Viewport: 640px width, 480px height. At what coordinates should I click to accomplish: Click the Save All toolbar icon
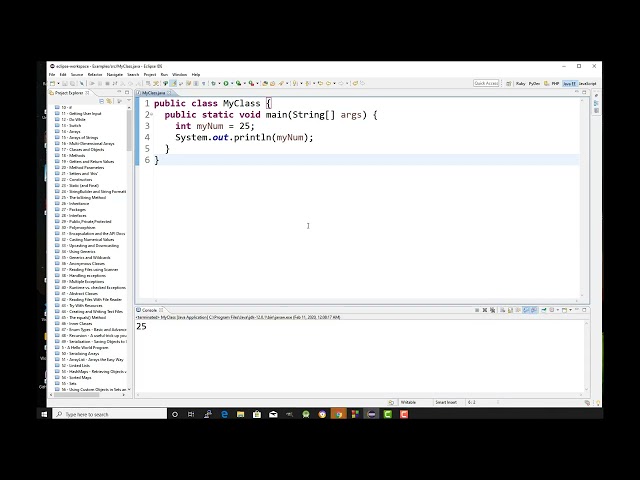pyautogui.click(x=72, y=83)
